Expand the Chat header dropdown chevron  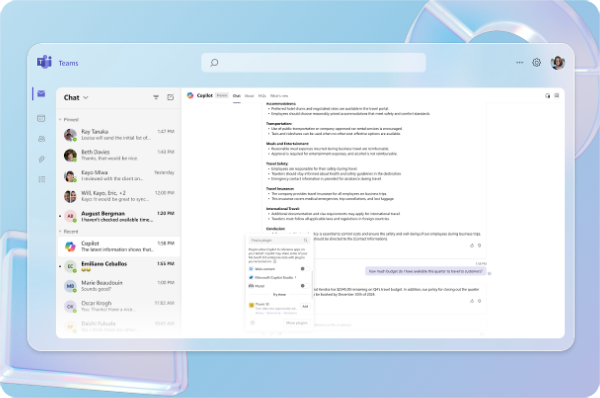86,98
